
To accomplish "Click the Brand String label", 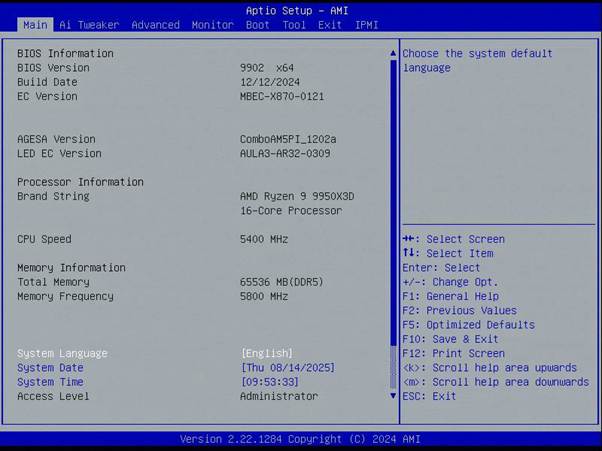I will pos(53,197).
